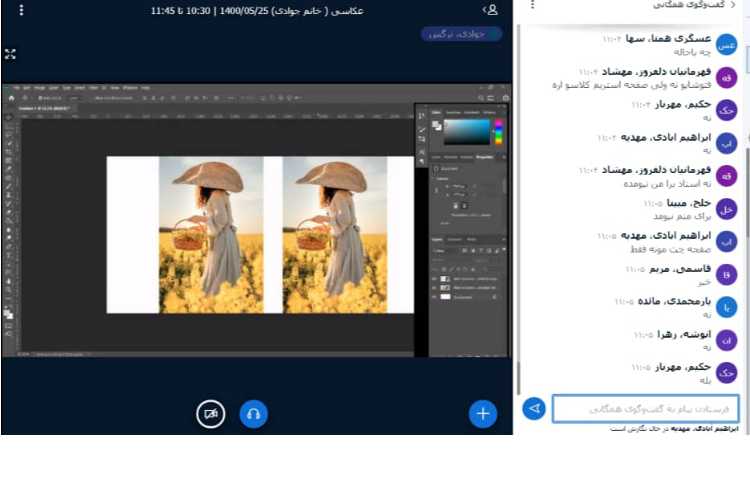Click avatar of یارمحمدی، مائده

[726, 308]
